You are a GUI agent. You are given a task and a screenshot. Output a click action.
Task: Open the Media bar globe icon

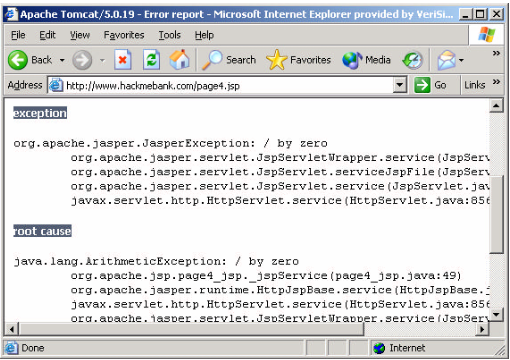tap(352, 60)
